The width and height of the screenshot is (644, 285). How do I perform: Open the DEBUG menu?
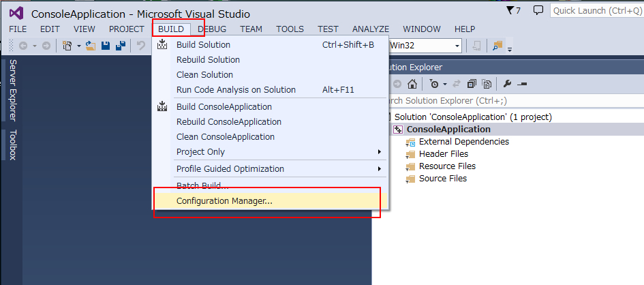click(x=212, y=29)
